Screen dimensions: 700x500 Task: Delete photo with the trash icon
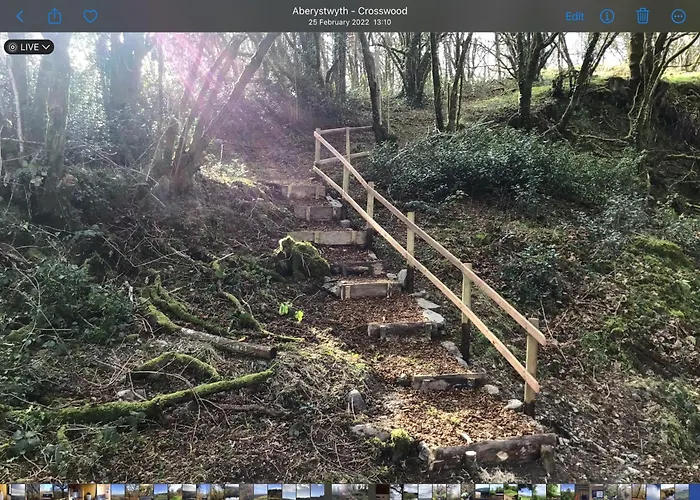[642, 16]
